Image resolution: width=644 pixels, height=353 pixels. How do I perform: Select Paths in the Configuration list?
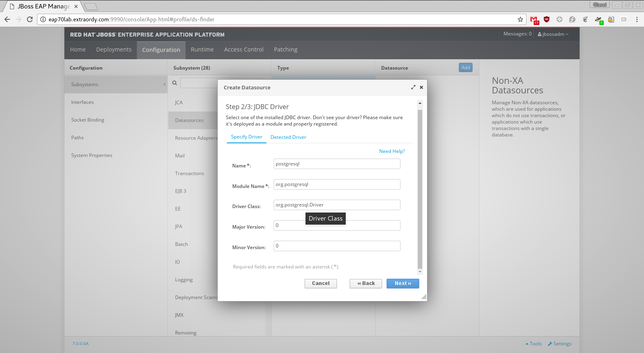(116, 138)
